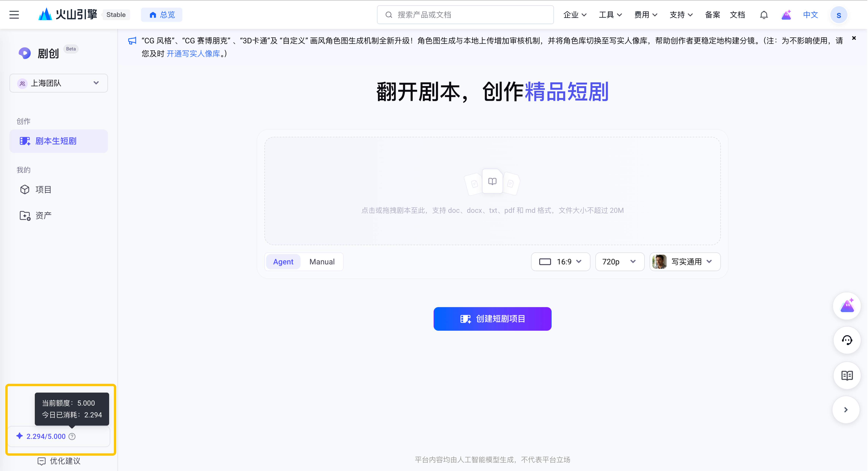Open customer service headset button
Viewport: 868px width, 471px height.
[x=847, y=340]
